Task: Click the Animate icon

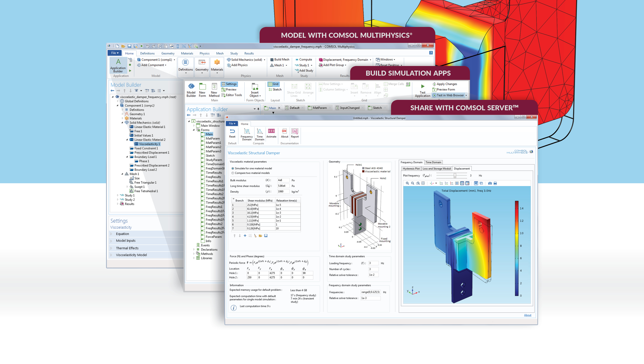Action: point(271,133)
